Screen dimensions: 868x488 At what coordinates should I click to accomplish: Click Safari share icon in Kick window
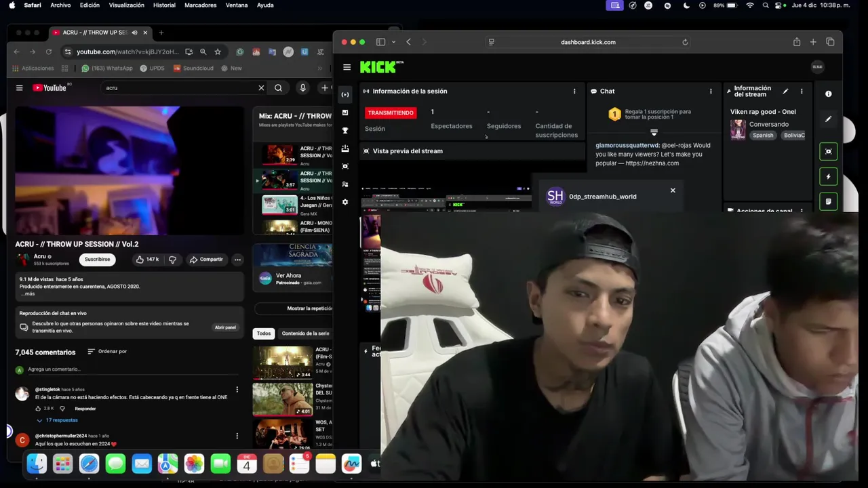coord(797,42)
